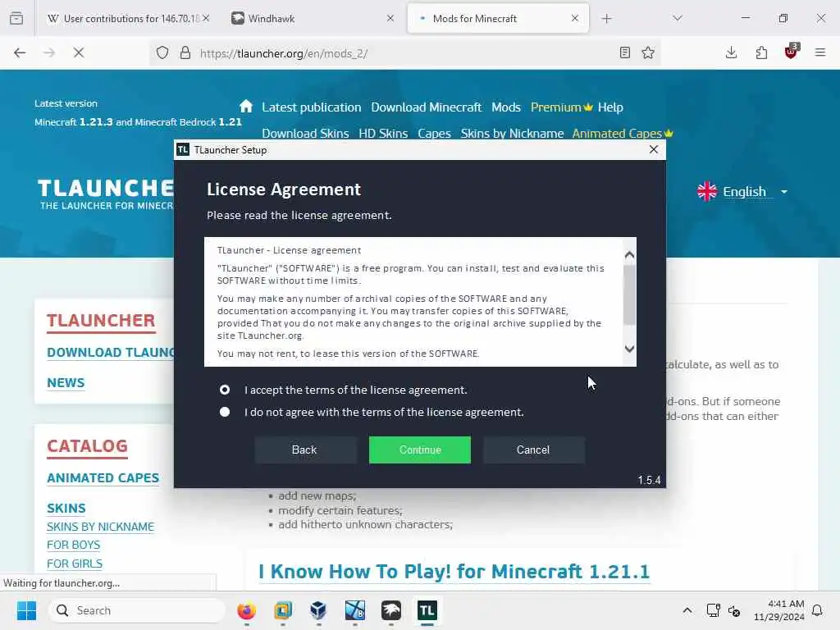Open the extensions puzzle icon
Image resolution: width=840 pixels, height=630 pixels.
[761, 52]
